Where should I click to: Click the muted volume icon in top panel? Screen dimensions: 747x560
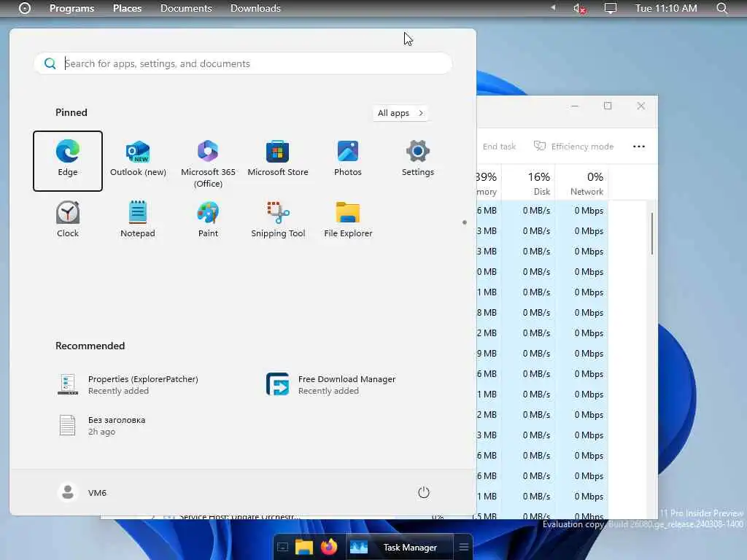(x=578, y=8)
